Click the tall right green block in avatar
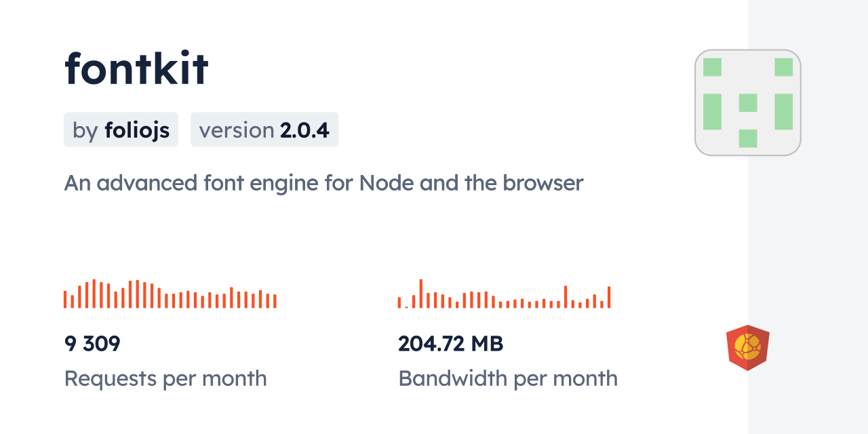 point(783,111)
